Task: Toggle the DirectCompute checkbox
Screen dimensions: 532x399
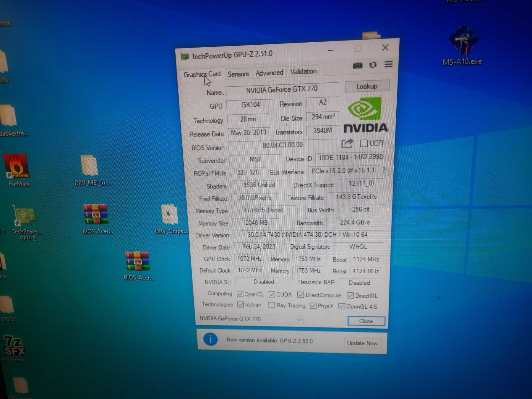Action: pyautogui.click(x=301, y=295)
